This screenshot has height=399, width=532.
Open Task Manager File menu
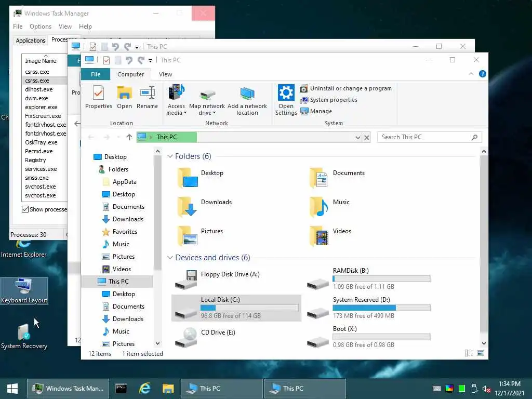pos(18,26)
